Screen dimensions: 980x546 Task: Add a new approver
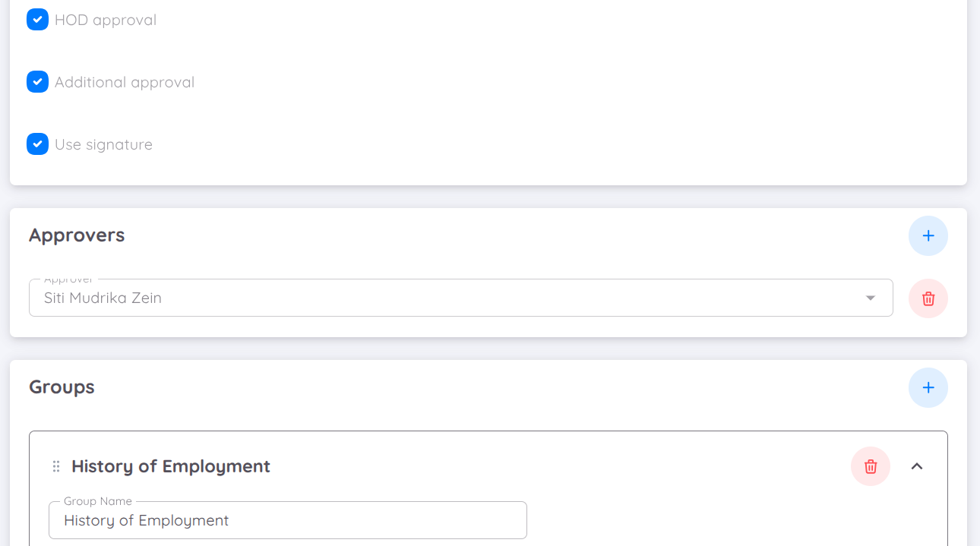[x=928, y=235]
